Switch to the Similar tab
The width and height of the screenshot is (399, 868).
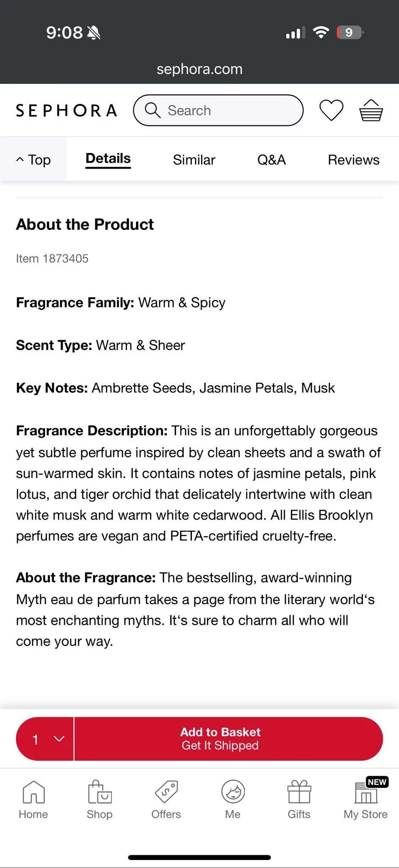[194, 160]
